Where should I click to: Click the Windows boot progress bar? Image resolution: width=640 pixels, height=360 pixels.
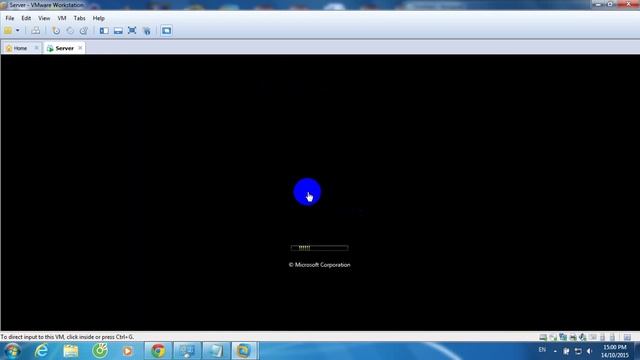(319, 248)
